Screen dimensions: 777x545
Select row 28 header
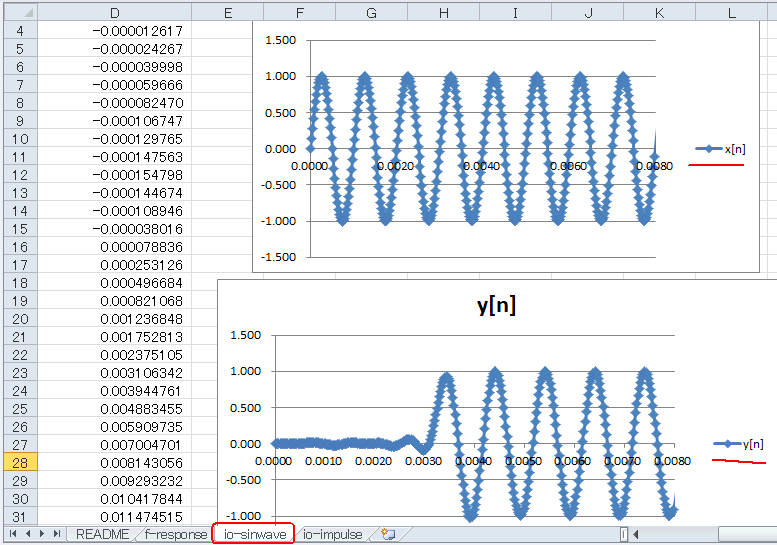tap(20, 463)
